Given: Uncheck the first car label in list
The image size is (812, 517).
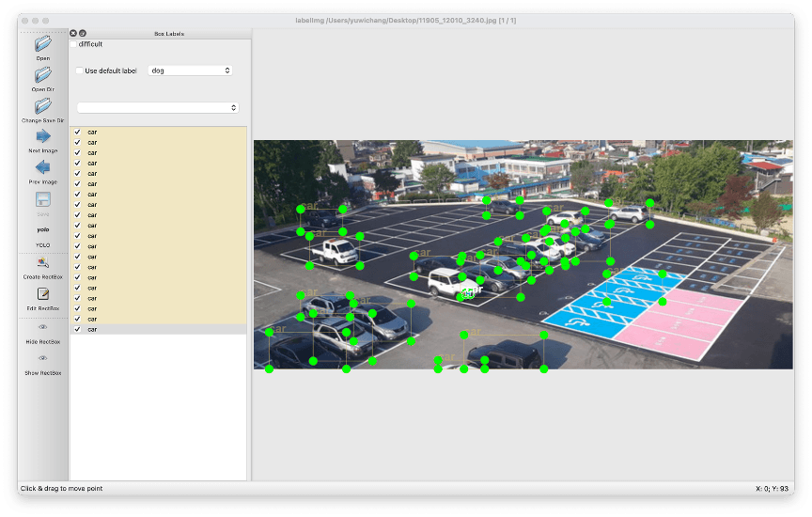Looking at the screenshot, I should pos(78,133).
